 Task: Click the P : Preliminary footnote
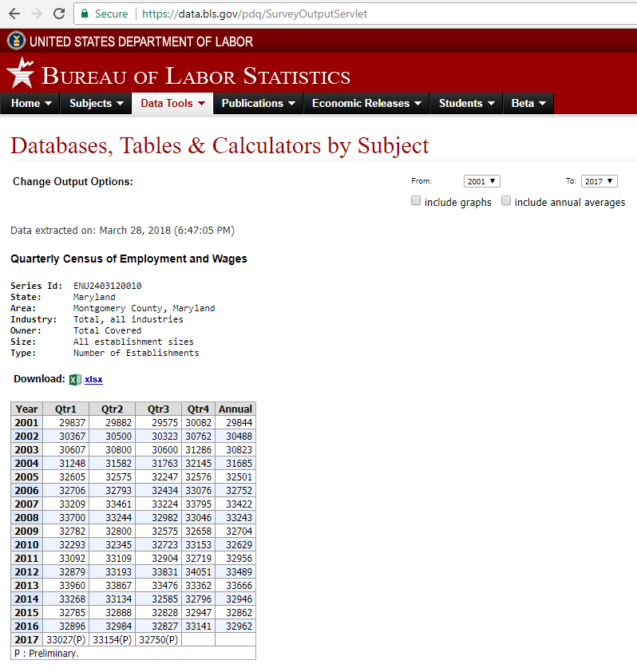pyautogui.click(x=46, y=654)
